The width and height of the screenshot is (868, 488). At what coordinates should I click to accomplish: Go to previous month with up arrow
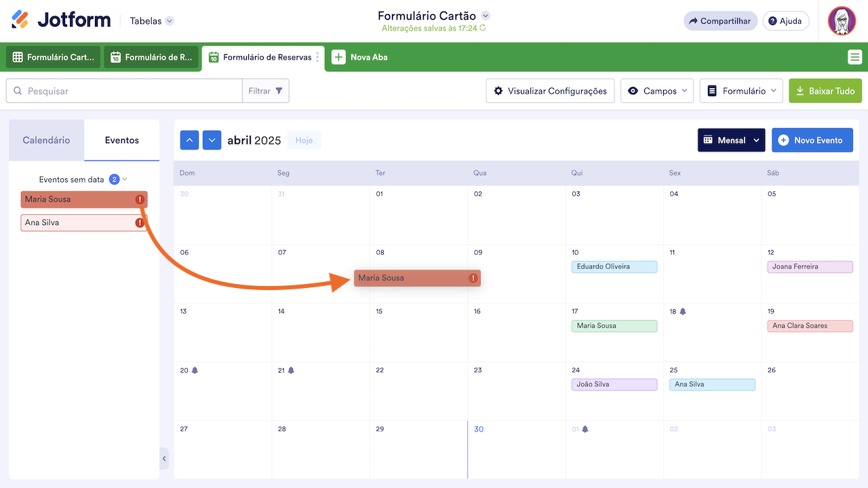[x=189, y=140]
